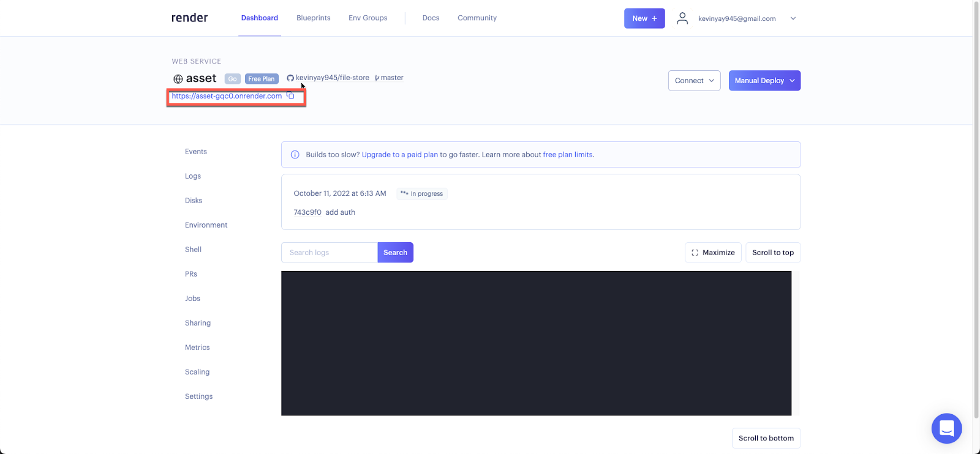
Task: Click the kevinyay945@gmail.com account label
Action: pyautogui.click(x=737, y=18)
